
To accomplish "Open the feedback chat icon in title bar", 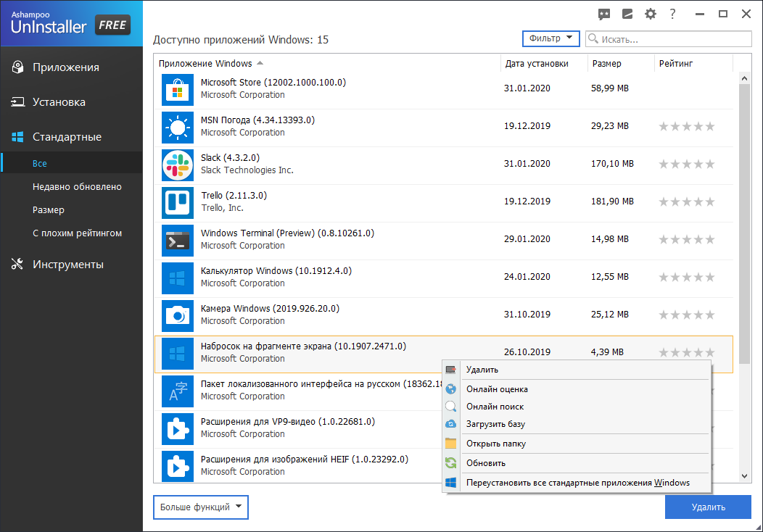I will [604, 14].
